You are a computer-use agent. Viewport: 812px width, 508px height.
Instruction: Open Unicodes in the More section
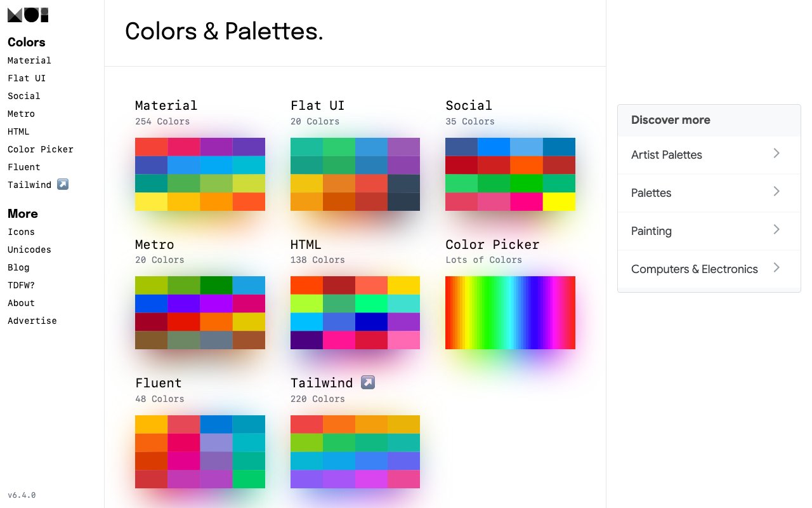29,250
